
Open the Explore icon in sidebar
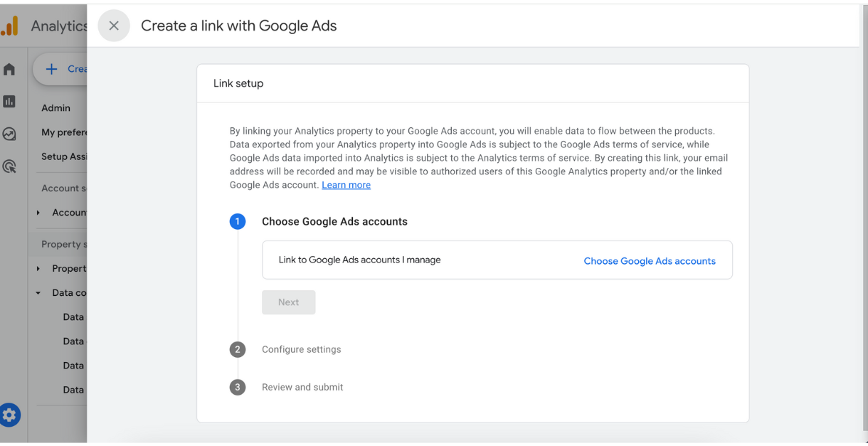click(x=9, y=134)
